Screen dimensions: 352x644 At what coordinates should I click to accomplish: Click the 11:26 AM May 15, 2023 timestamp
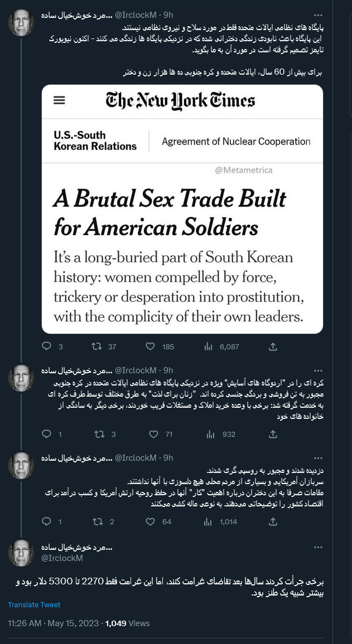54,623
